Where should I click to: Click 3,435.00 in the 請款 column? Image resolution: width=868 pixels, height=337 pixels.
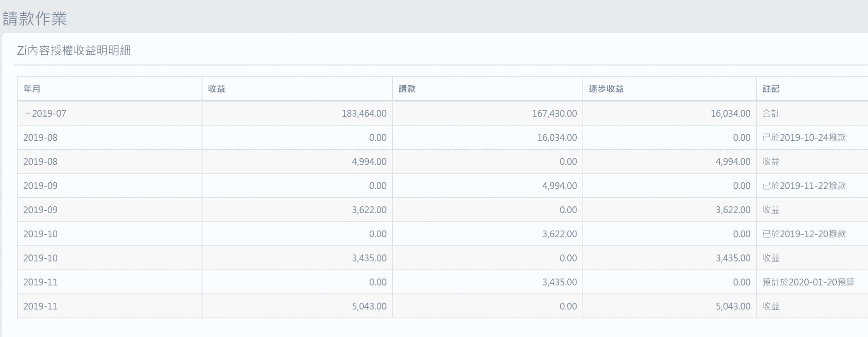(559, 282)
